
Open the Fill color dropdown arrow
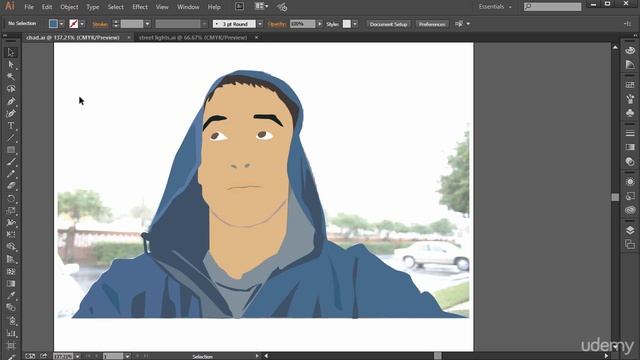[x=62, y=24]
